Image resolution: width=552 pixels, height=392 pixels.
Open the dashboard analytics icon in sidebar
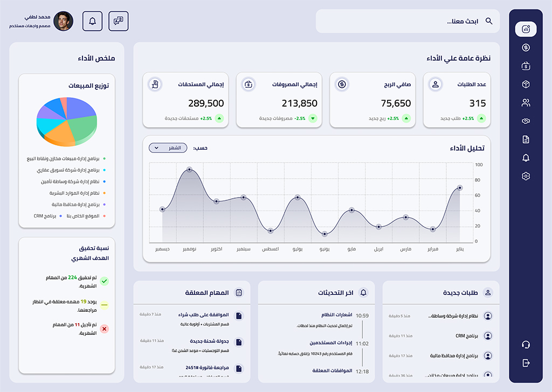pos(526,29)
